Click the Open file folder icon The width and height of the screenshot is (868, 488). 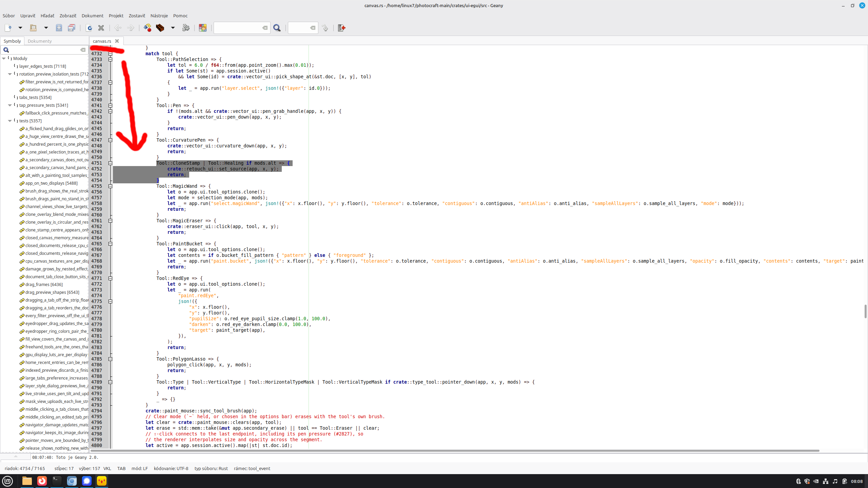[33, 28]
